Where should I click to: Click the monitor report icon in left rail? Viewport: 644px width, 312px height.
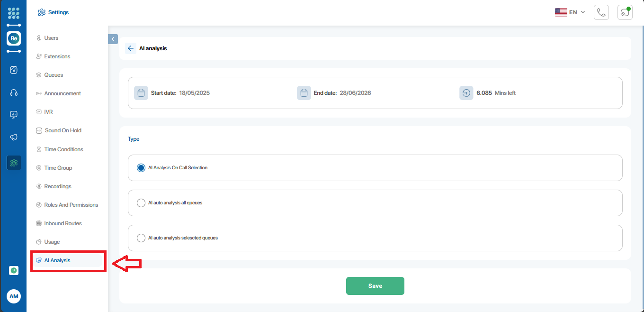(x=14, y=115)
